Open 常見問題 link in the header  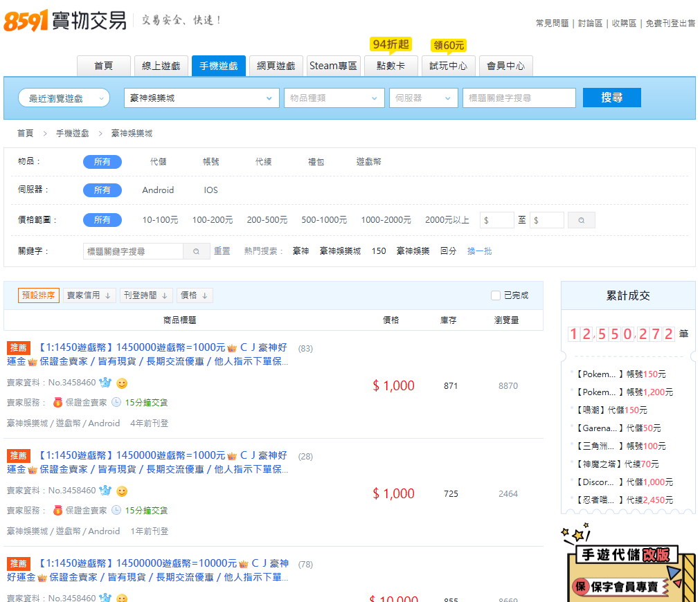[x=553, y=24]
